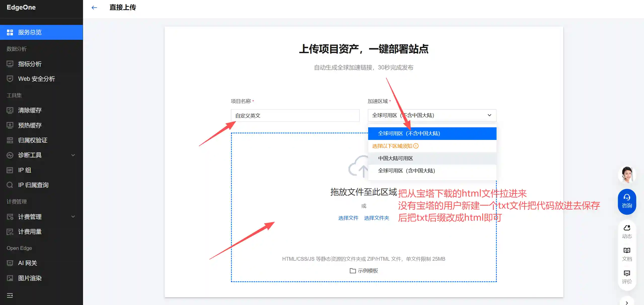Click the 选择文件 link
Viewport: 644px width, 305px height.
pyautogui.click(x=348, y=218)
